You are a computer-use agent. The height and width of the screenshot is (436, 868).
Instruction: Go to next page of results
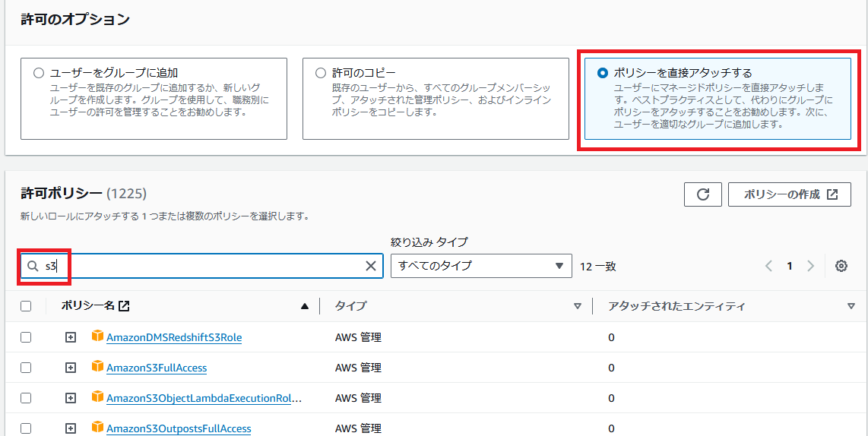(810, 266)
